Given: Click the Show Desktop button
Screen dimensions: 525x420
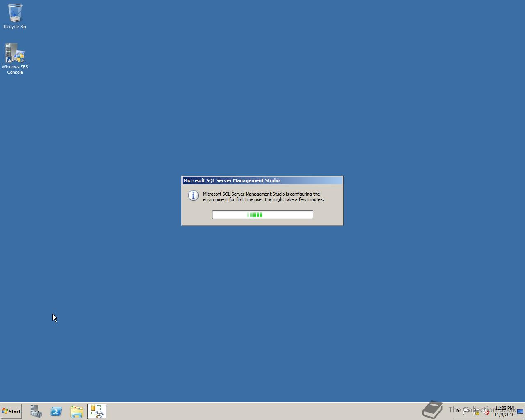Looking at the screenshot, I should click(x=520, y=411).
